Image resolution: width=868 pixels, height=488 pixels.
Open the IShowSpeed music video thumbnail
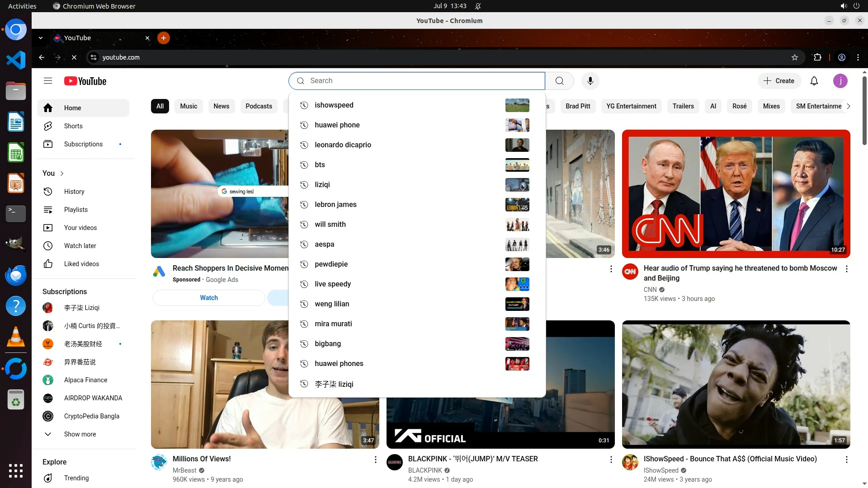736,384
